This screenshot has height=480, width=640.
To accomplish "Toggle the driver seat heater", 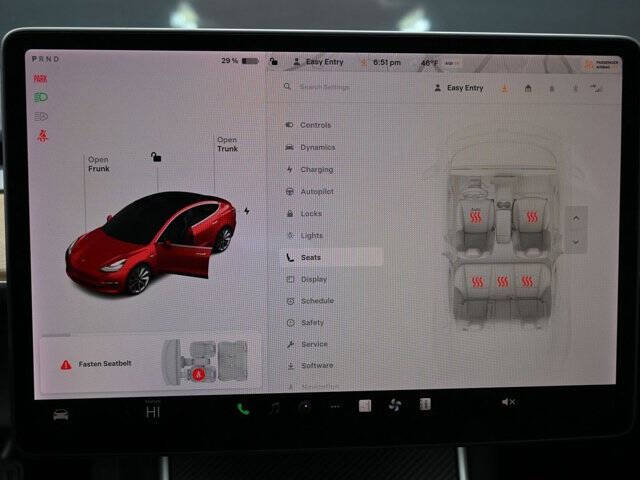I will 476,217.
